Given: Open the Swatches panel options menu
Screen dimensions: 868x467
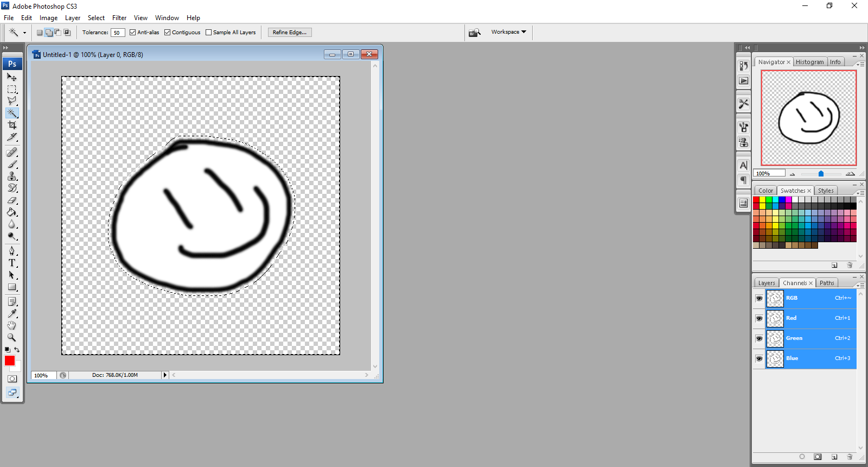Looking at the screenshot, I should 860,193.
